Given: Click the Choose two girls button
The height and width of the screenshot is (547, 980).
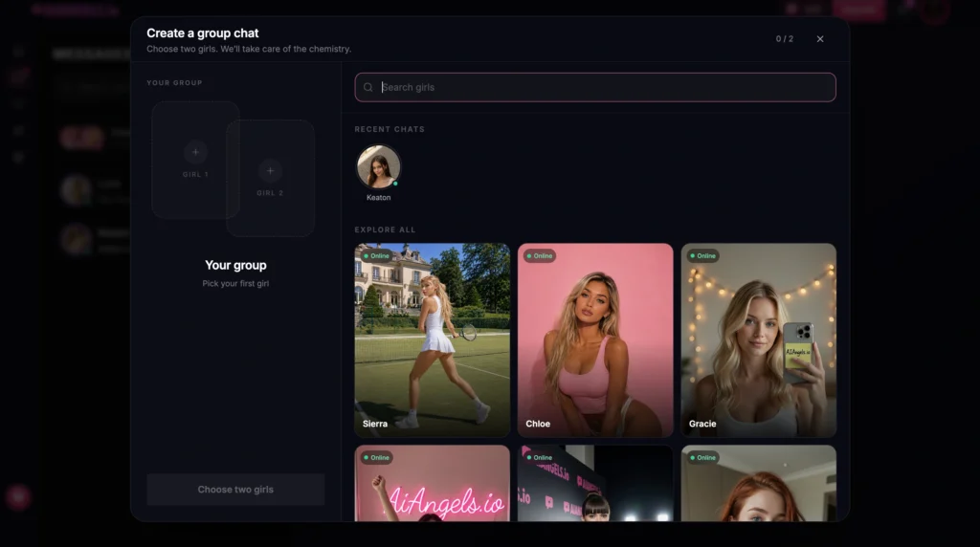Looking at the screenshot, I should (235, 490).
